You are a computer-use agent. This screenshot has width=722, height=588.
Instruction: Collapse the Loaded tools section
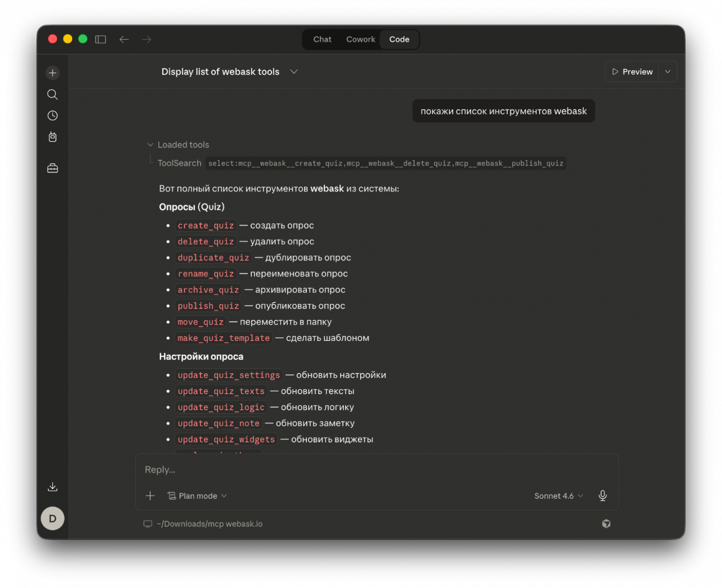pos(150,144)
